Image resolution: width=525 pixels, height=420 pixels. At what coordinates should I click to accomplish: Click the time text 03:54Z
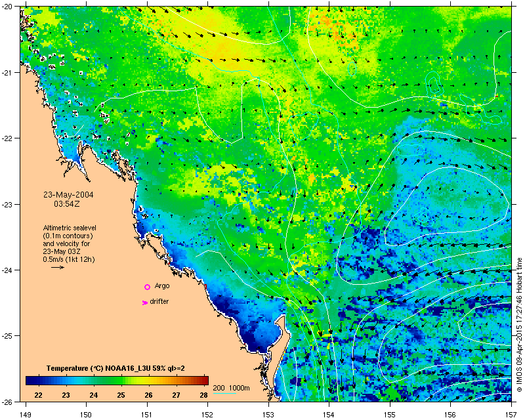(67, 203)
